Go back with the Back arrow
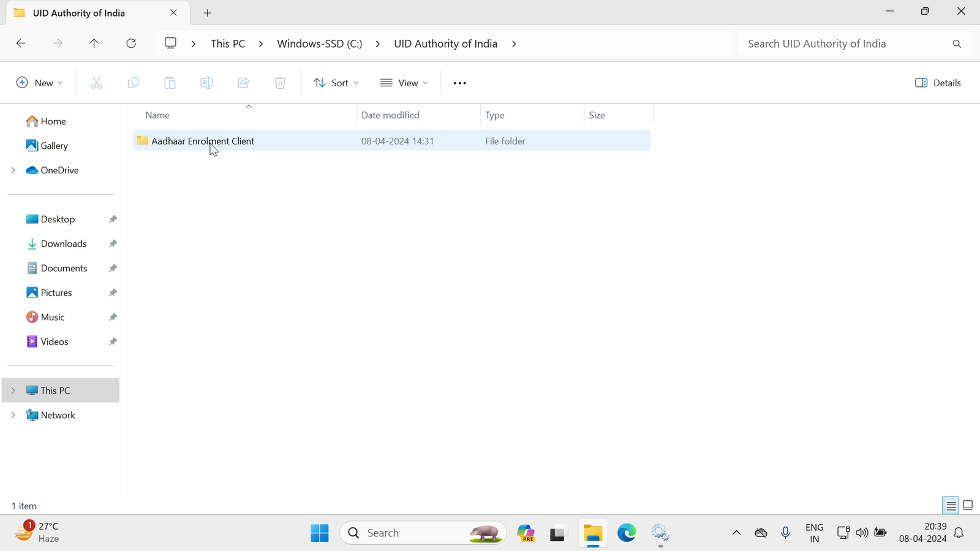The image size is (980, 551). pyautogui.click(x=21, y=43)
